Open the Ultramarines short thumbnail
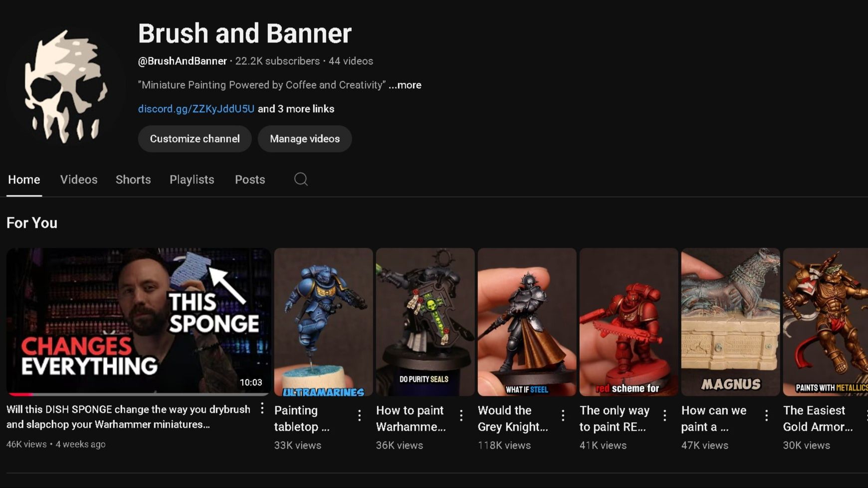Image resolution: width=868 pixels, height=488 pixels. 323,322
